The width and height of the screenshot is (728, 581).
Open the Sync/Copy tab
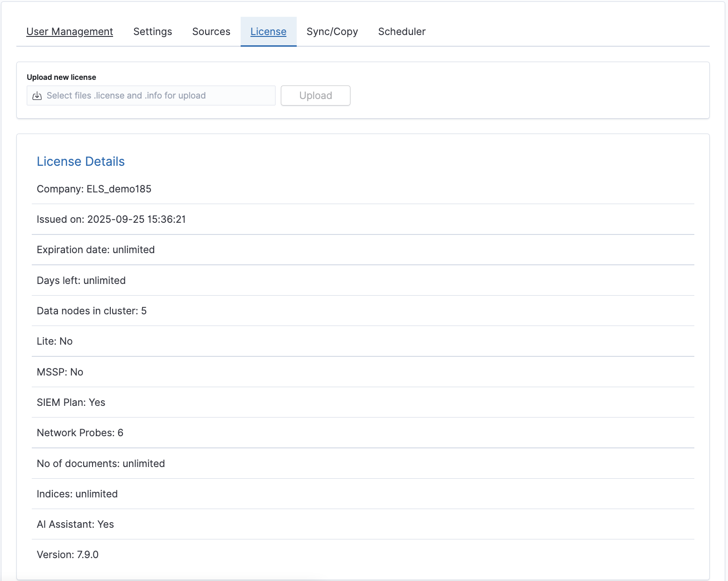pos(332,32)
